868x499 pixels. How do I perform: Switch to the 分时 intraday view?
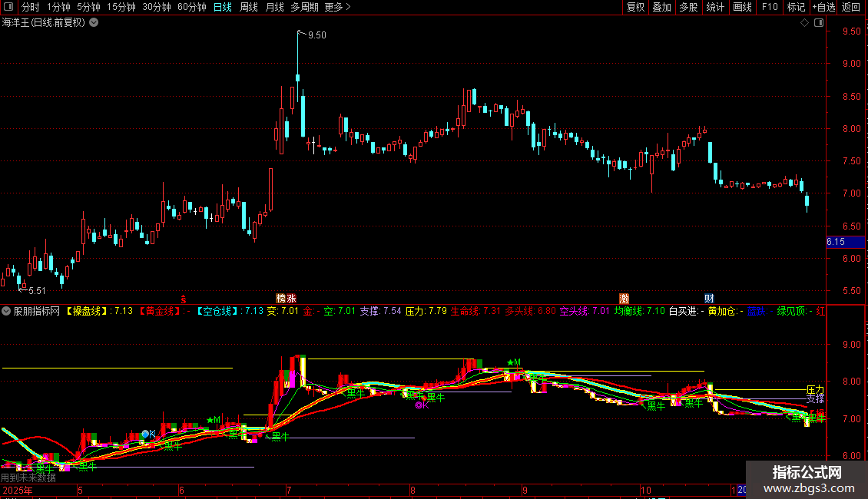click(30, 7)
